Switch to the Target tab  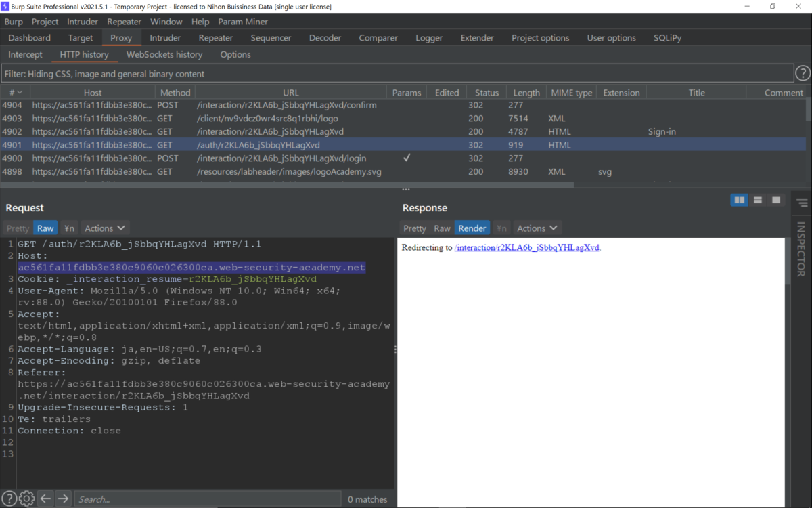(x=81, y=38)
